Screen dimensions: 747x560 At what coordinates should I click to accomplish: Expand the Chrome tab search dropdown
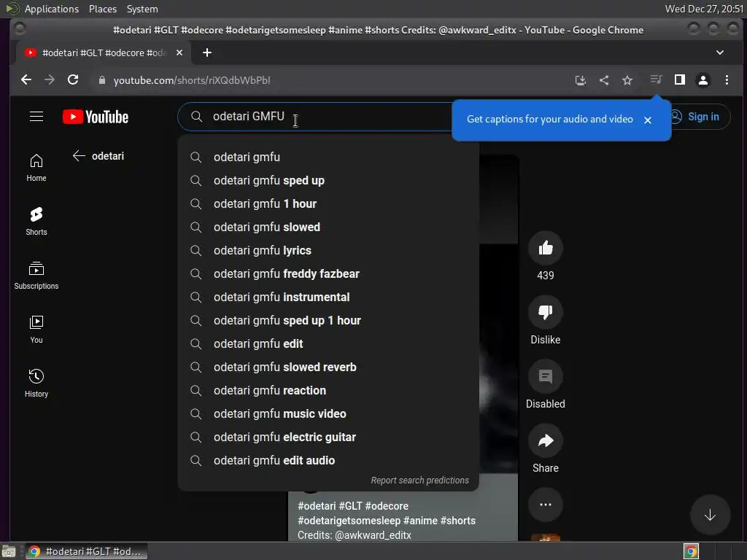(x=720, y=52)
